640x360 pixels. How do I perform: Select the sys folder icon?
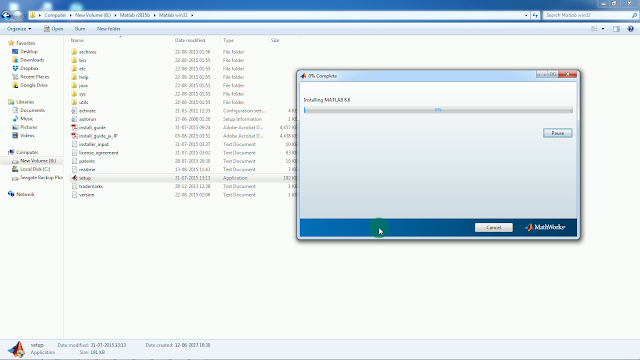(x=74, y=94)
